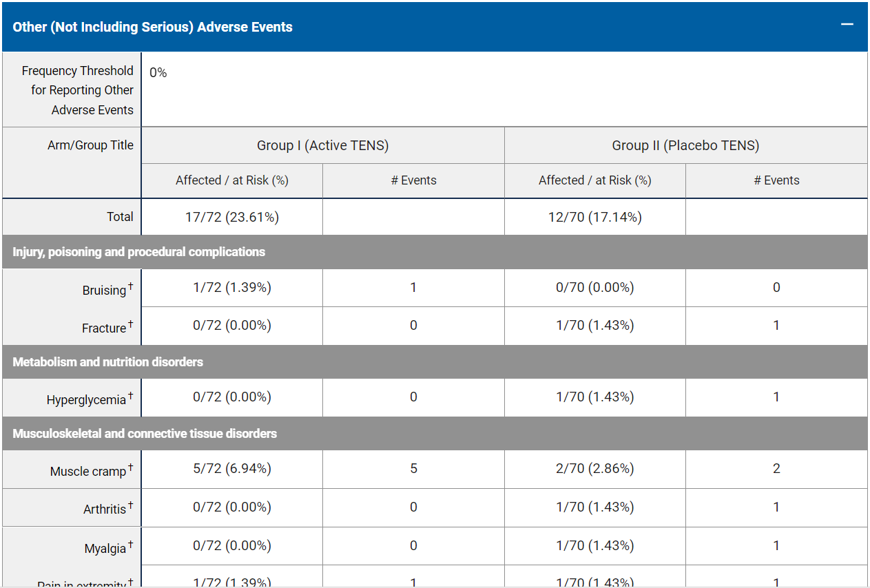Click the Hyperglycemia dagger footnote marker
870x588 pixels.
tap(130, 395)
